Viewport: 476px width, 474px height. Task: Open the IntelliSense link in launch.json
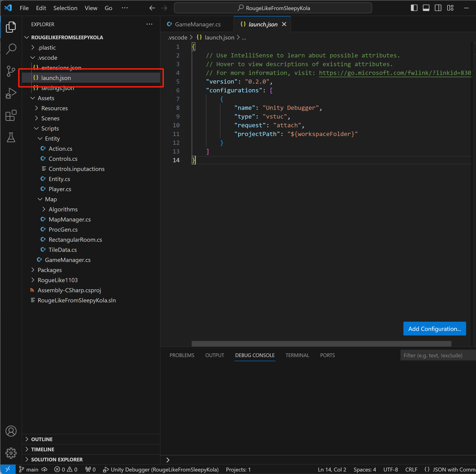[395, 73]
